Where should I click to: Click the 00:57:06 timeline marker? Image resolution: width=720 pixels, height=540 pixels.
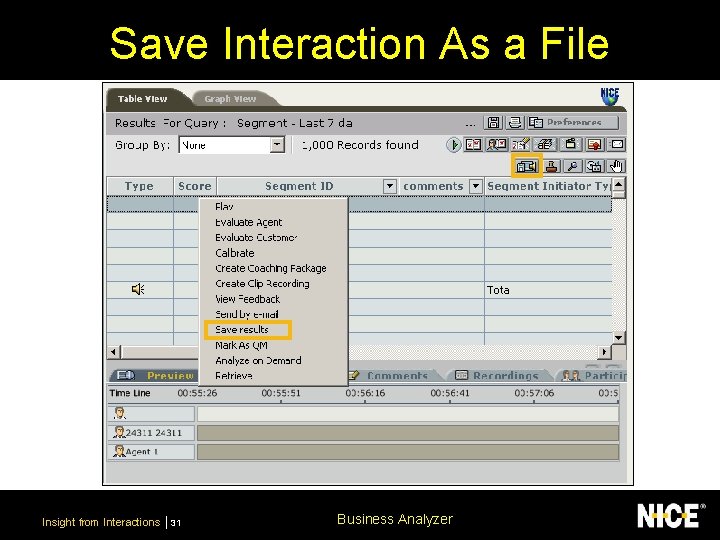pos(534,393)
